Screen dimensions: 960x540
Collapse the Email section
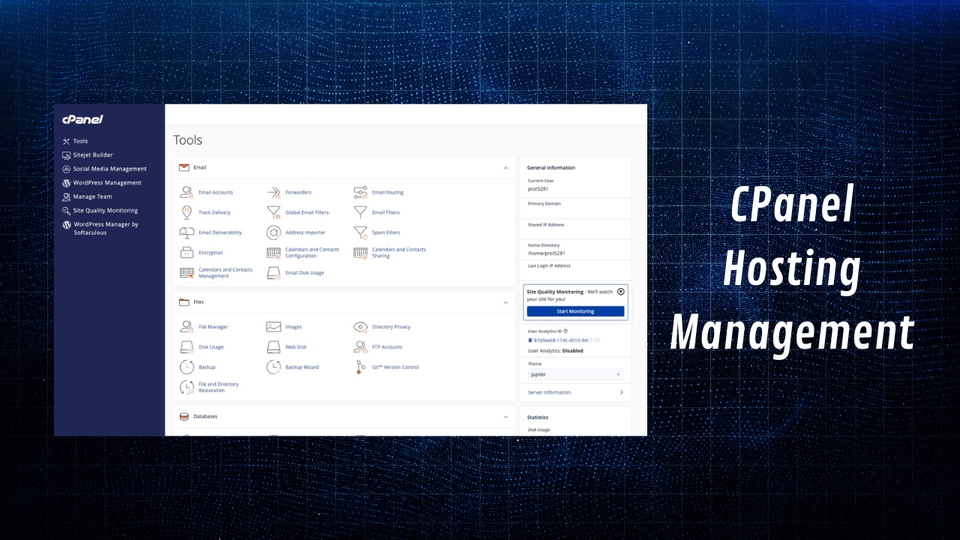tap(505, 168)
